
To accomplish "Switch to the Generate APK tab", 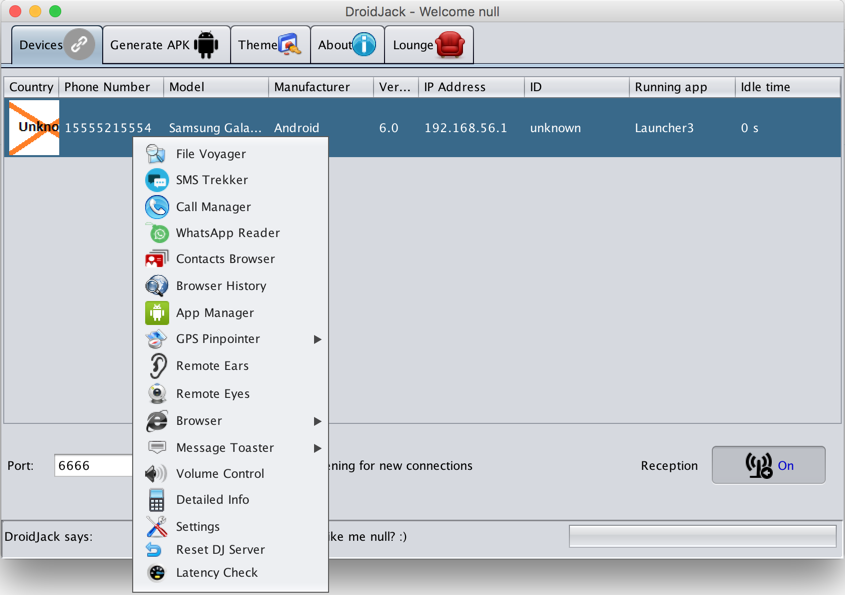I will [166, 45].
